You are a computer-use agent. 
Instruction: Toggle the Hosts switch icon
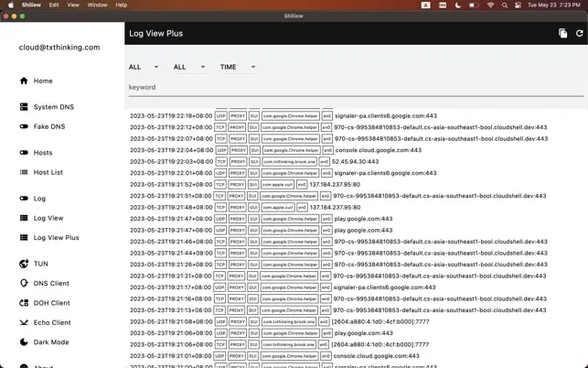pyautogui.click(x=24, y=153)
